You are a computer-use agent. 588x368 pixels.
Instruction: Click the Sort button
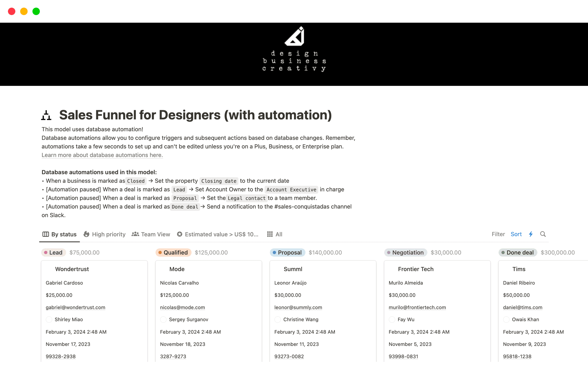pos(516,234)
